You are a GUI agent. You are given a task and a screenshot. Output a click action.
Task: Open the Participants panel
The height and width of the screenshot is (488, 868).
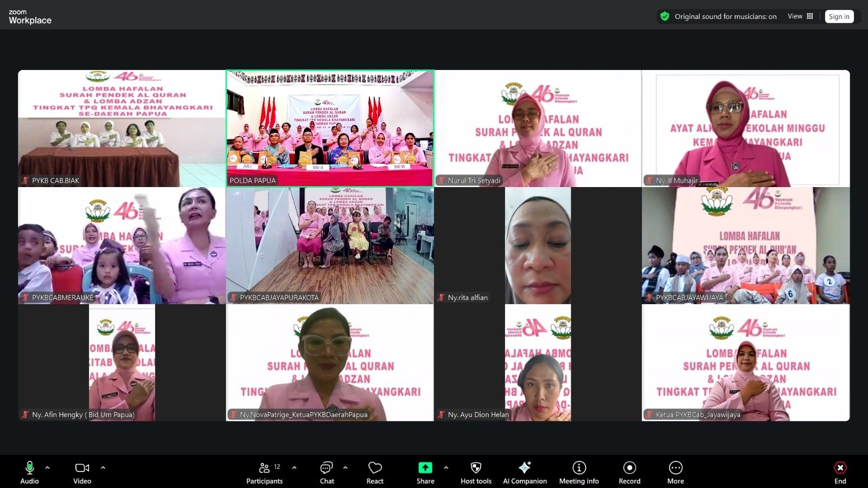coord(264,472)
